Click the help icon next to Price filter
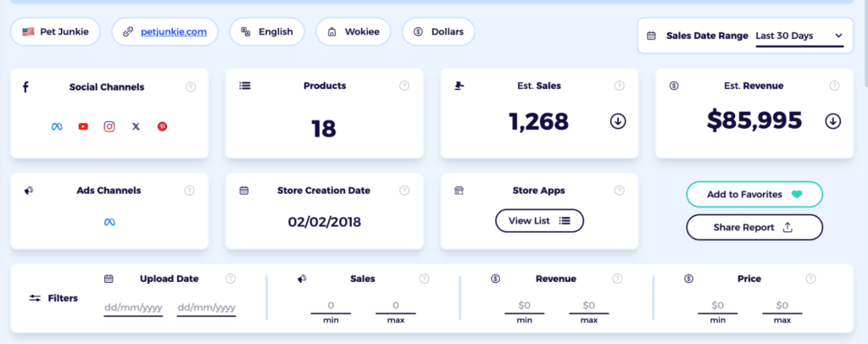Screen dimensions: 868x344 point(810,279)
